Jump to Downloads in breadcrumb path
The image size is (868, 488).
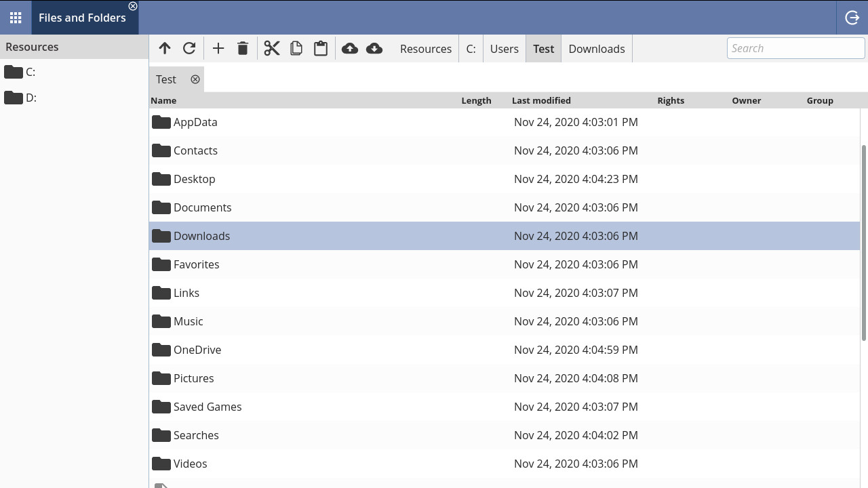597,49
